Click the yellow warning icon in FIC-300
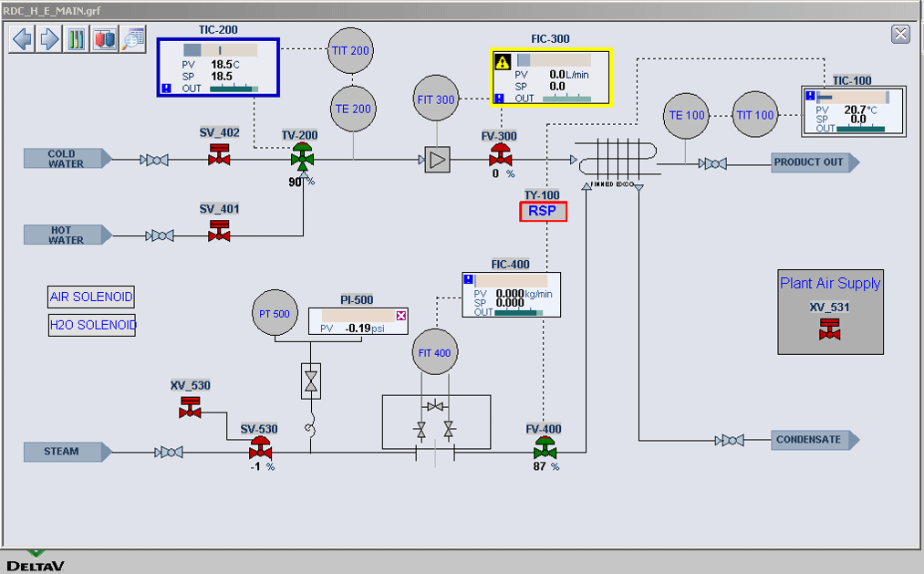The image size is (924, 574). (503, 62)
